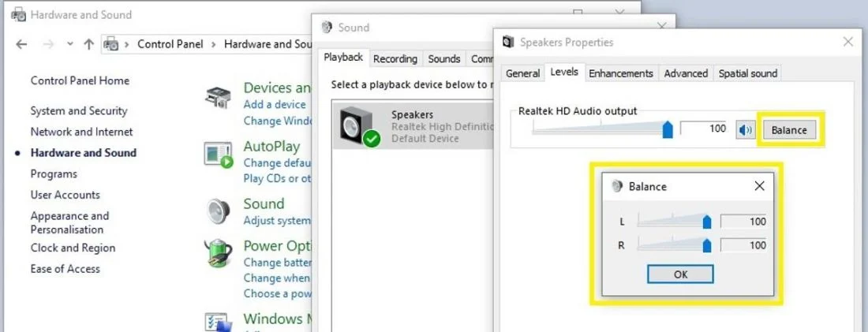Go up one level in Control Panel

pyautogui.click(x=88, y=44)
